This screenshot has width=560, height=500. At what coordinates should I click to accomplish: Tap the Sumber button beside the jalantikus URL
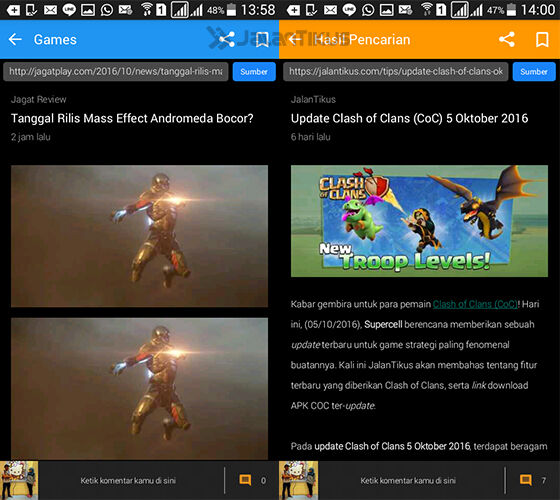coord(534,71)
